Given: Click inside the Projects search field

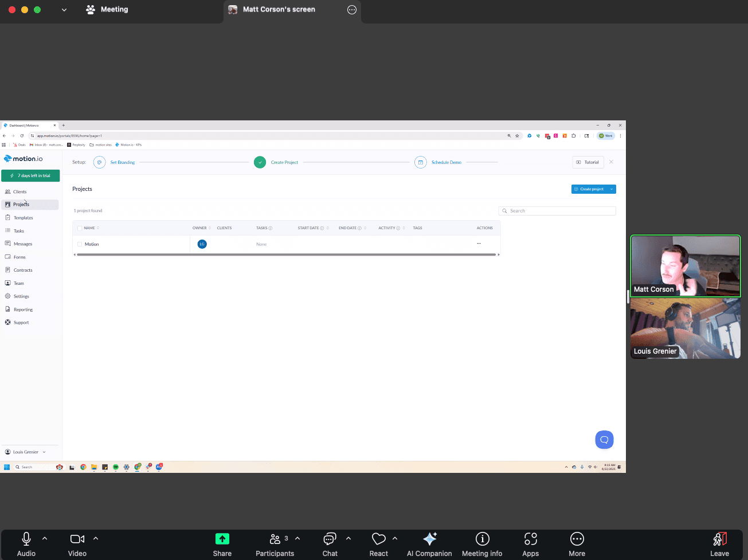Looking at the screenshot, I should pos(556,210).
